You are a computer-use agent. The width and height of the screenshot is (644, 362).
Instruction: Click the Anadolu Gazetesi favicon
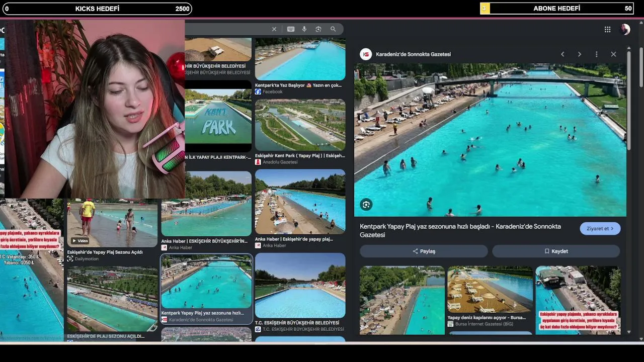click(x=258, y=162)
